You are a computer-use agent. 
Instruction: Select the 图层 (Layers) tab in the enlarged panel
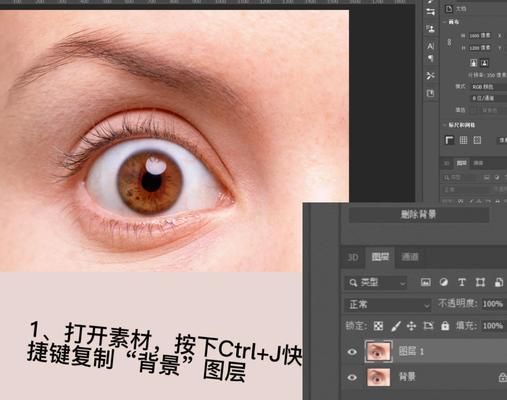380,257
